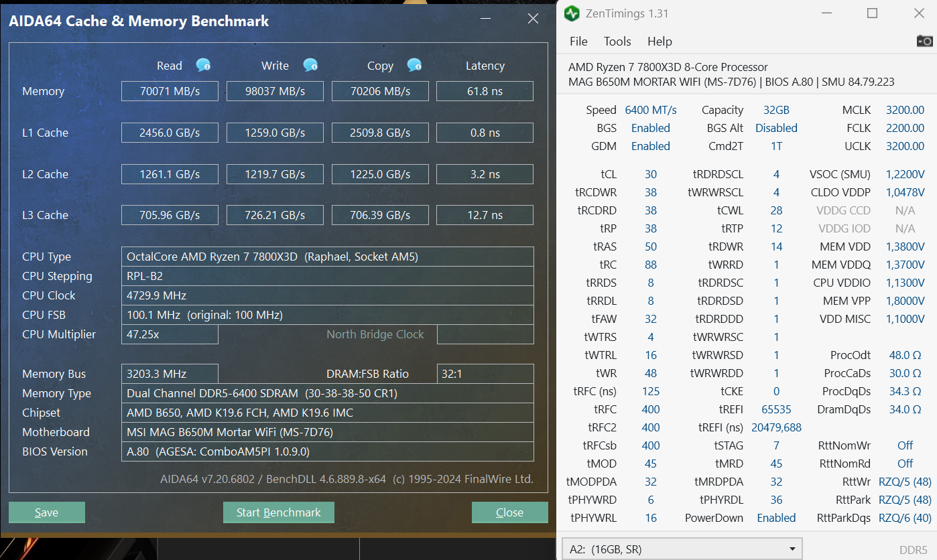937x560 pixels.
Task: Click the RttParkDqs value RZQ/6 (40)
Action: point(905,518)
